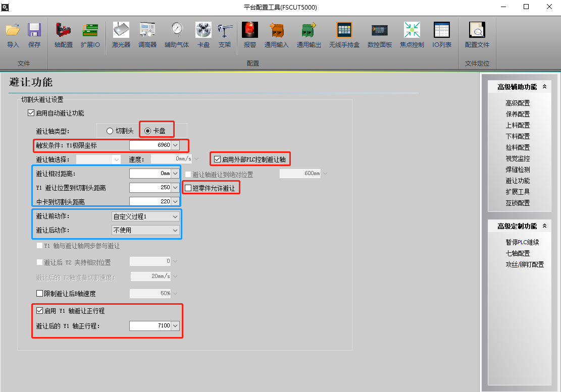
Task: Click the 保存 (Save) floppy disk icon
Action: (34, 31)
